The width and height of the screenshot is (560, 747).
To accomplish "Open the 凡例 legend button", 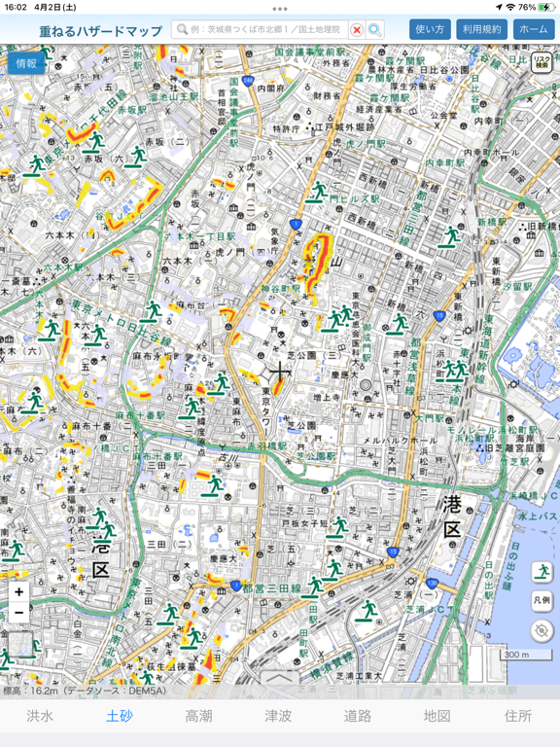I will tap(542, 600).
